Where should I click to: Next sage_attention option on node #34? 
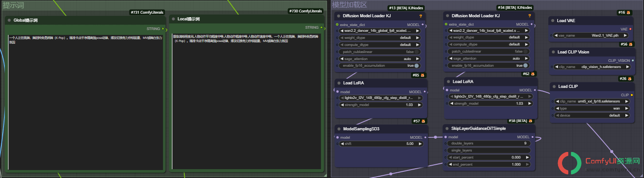click(x=527, y=58)
